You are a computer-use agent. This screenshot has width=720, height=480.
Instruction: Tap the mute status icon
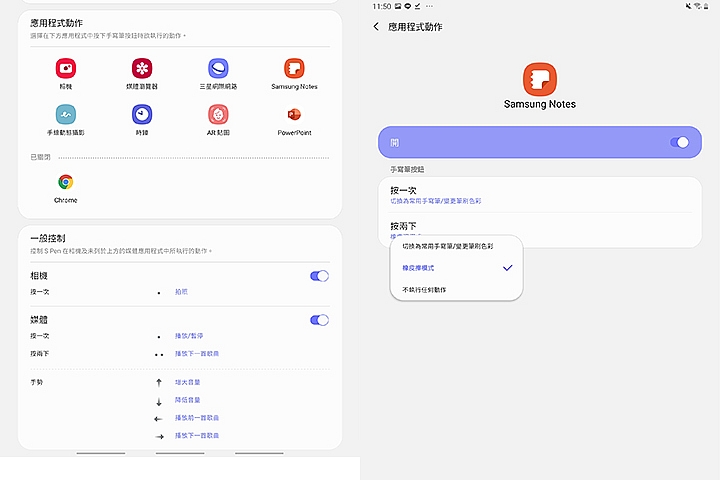(688, 6)
